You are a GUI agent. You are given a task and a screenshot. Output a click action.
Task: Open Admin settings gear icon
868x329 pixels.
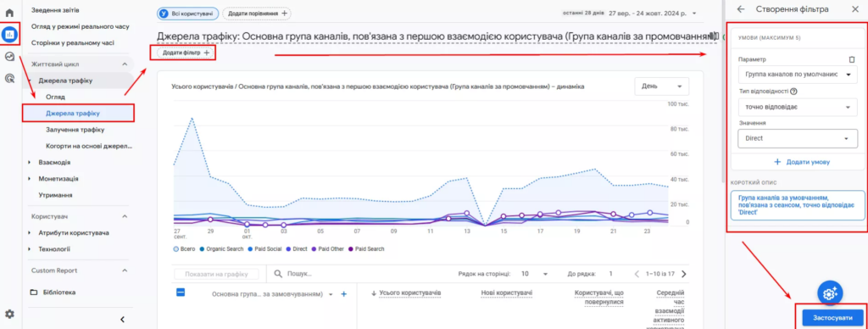(x=9, y=314)
